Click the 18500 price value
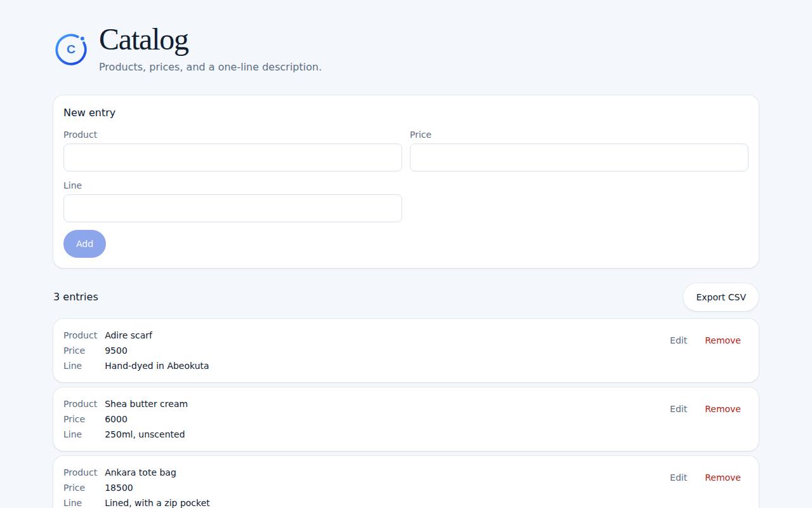Viewport: 812px width, 508px height. click(119, 488)
